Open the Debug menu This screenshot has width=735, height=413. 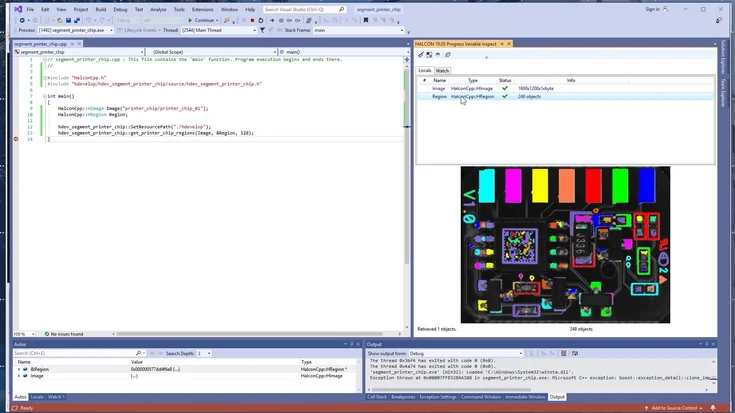pos(120,9)
